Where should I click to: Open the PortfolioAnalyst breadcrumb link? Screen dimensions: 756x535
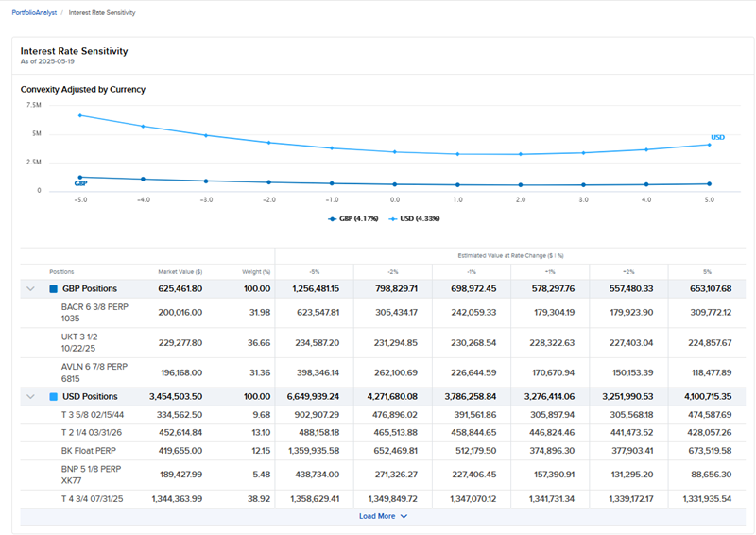[x=33, y=13]
